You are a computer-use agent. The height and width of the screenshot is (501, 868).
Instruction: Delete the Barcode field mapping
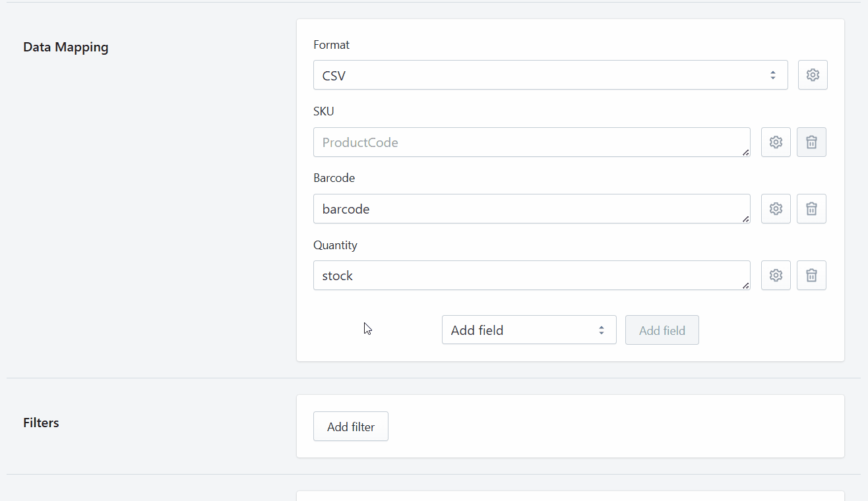point(811,209)
